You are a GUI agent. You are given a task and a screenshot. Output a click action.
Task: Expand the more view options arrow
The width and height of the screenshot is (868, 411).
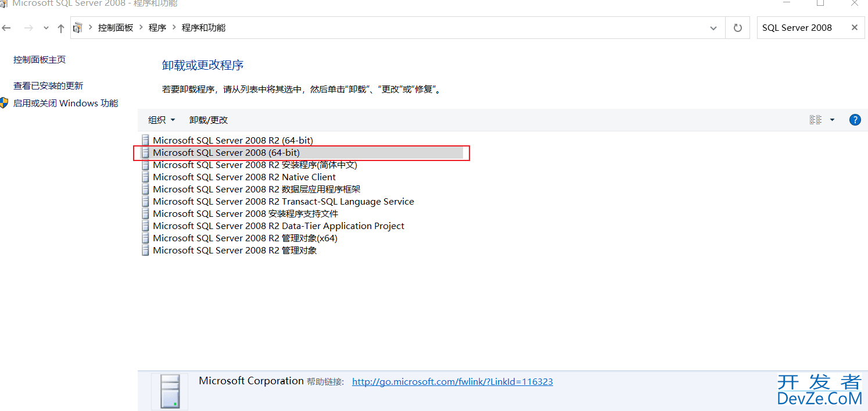click(832, 120)
